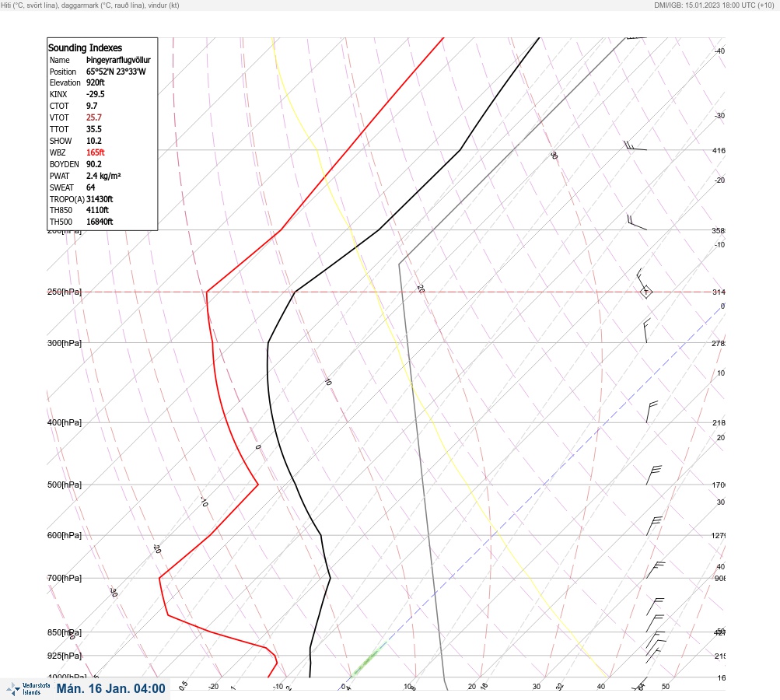The width and height of the screenshot is (780, 700).
Task: Click the '700[hPa]' pressure label
Action: pyautogui.click(x=65, y=578)
